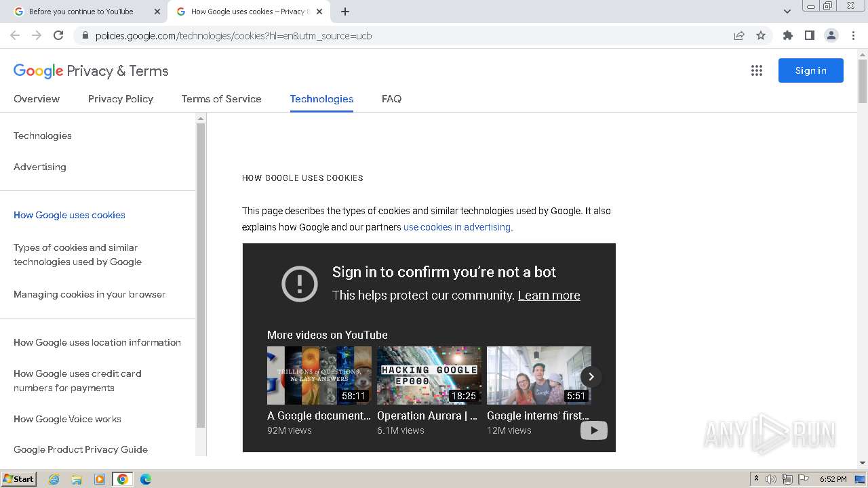The image size is (868, 488).
Task: Open the tab search dropdown arrow
Action: click(787, 12)
